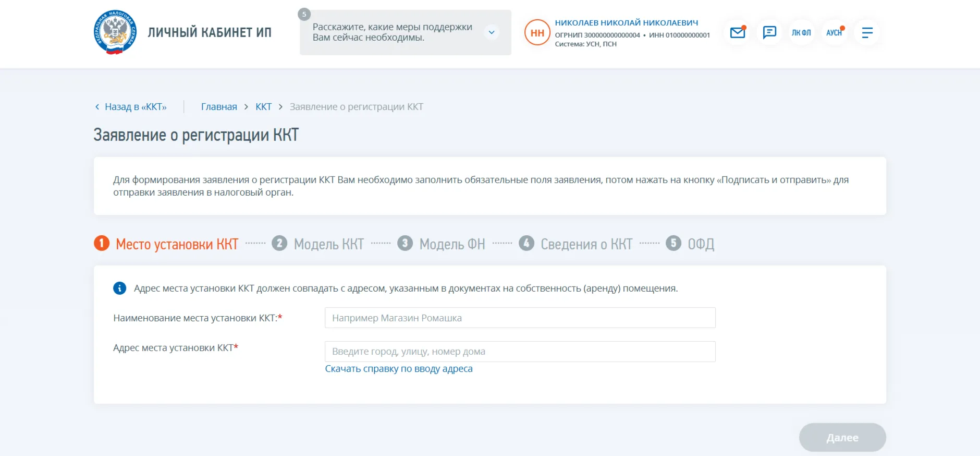Image resolution: width=980 pixels, height=456 pixels.
Task: Select step 2 Модель ККТ
Action: point(318,244)
